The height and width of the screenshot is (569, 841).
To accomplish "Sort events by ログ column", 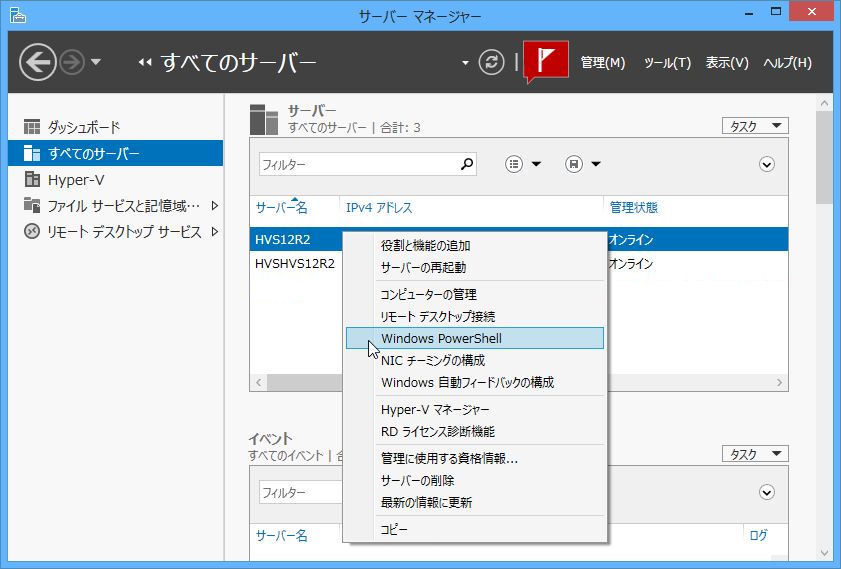I will tap(758, 535).
